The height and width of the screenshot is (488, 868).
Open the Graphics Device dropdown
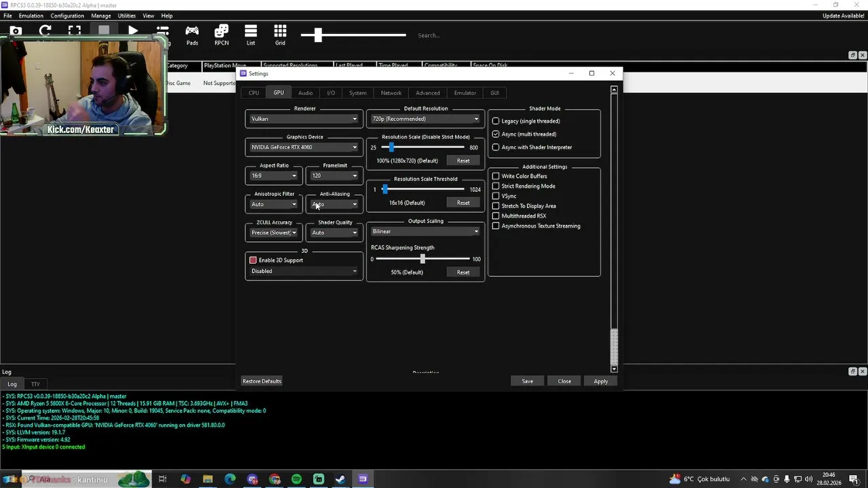click(304, 147)
